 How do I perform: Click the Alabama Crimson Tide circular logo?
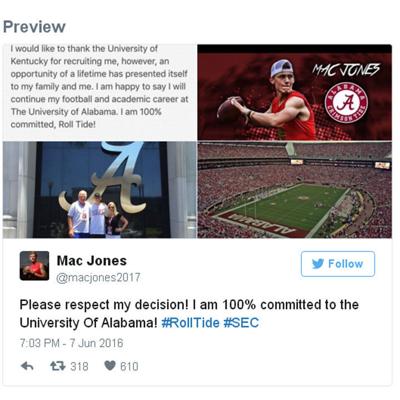[346, 102]
